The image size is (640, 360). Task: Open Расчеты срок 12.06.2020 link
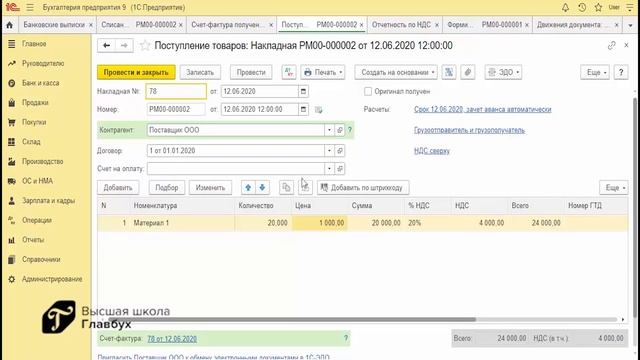point(482,109)
